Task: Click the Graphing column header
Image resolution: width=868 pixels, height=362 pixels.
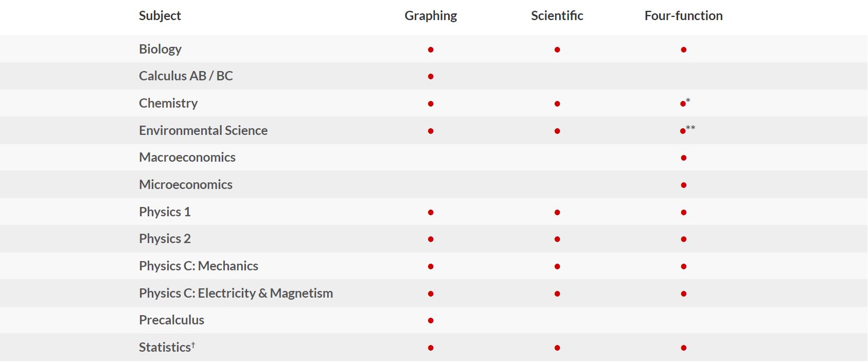Action: pyautogui.click(x=431, y=16)
